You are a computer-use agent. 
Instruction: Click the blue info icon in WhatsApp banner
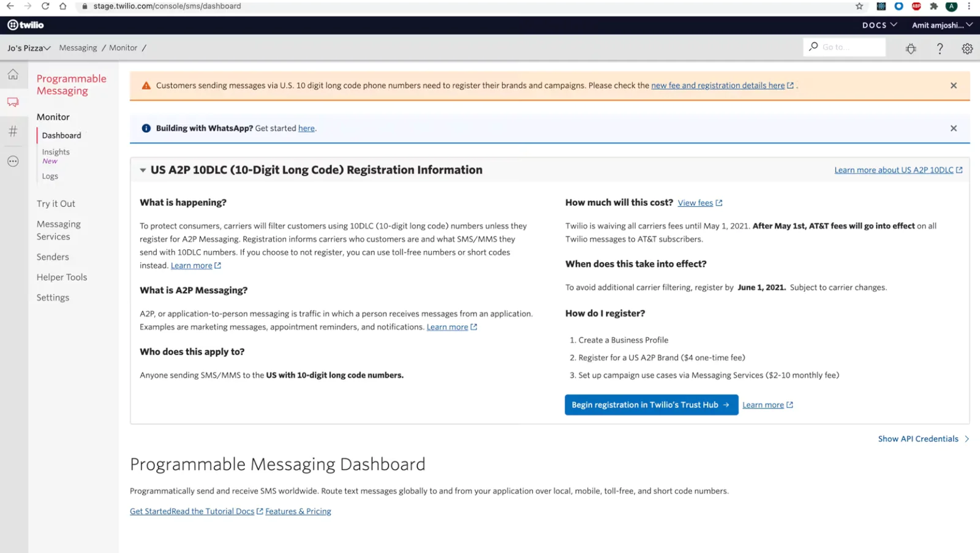coord(146,129)
